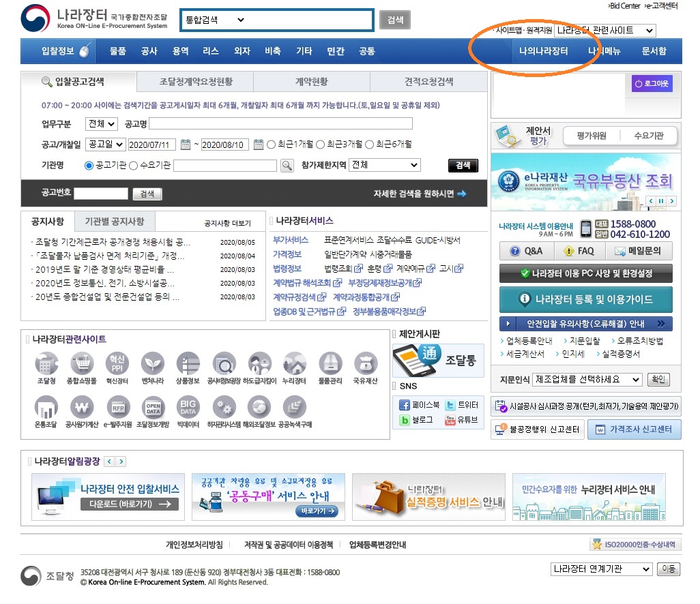Open the FAQ support button
The width and height of the screenshot is (700, 604).
click(x=579, y=251)
